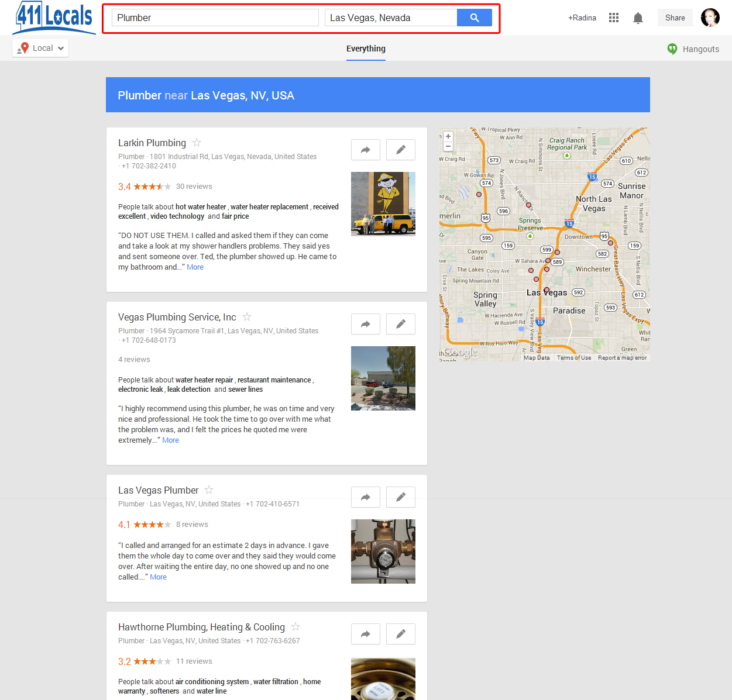The image size is (732, 700).
Task: Click the Hangouts quote icon
Action: (672, 49)
